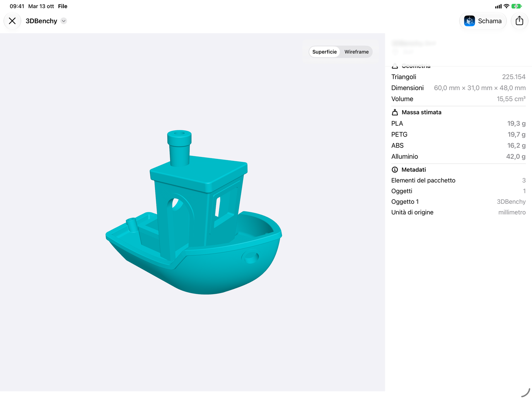Tap the turquoise 3DBenchy boat model

[x=194, y=213]
